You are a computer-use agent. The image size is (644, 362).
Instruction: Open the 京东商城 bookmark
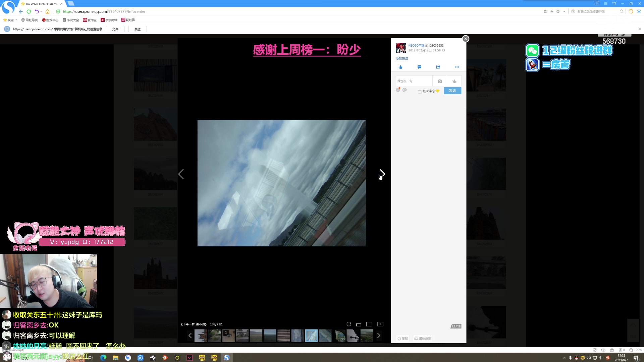tap(109, 20)
